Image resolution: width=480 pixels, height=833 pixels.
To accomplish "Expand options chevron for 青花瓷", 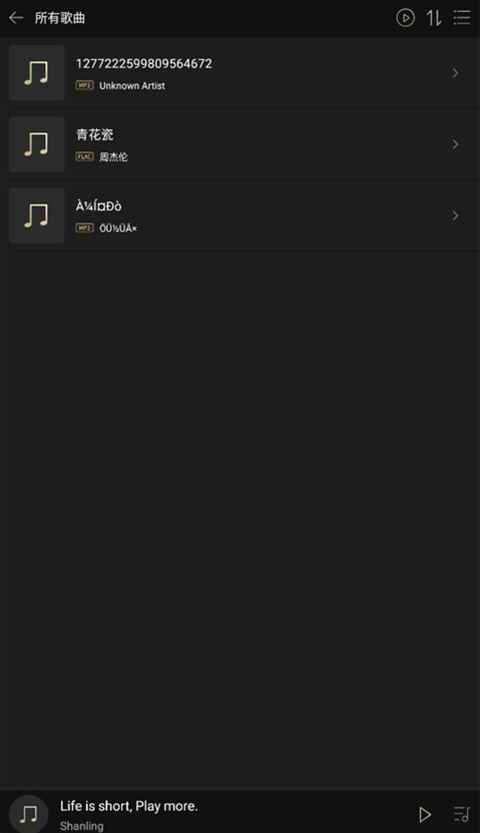I will (455, 144).
